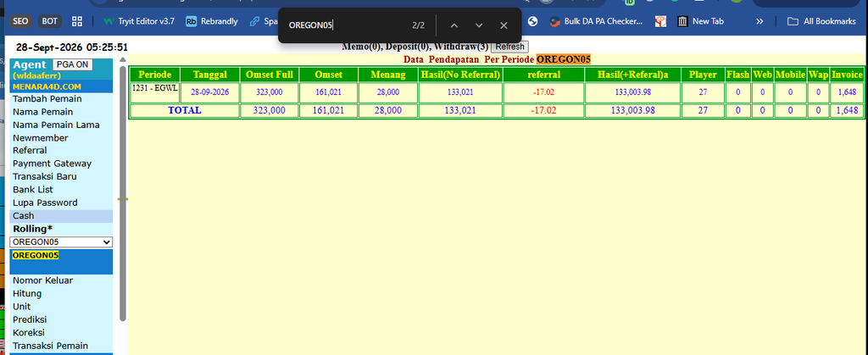
Task: Open Payment Gateway menu item
Action: click(52, 164)
